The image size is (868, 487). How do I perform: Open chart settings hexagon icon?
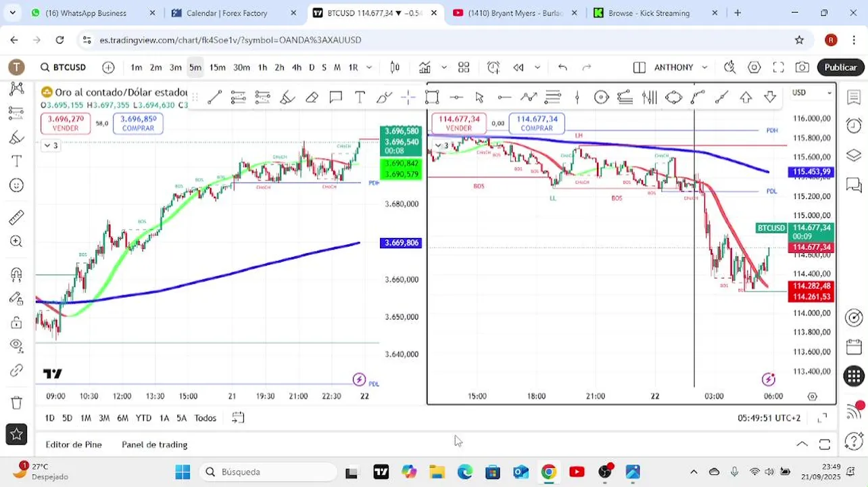pos(754,68)
